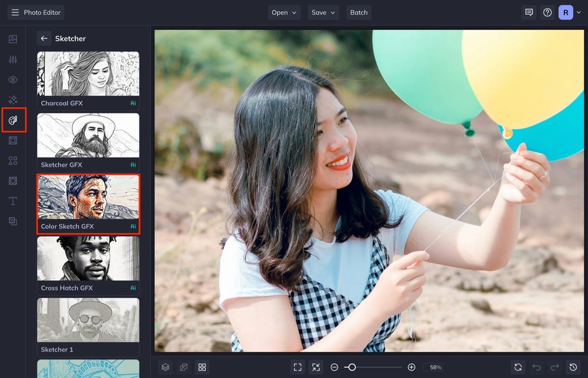Open the Frames sidebar icon
Viewport: 588px width, 378px height.
tap(12, 140)
